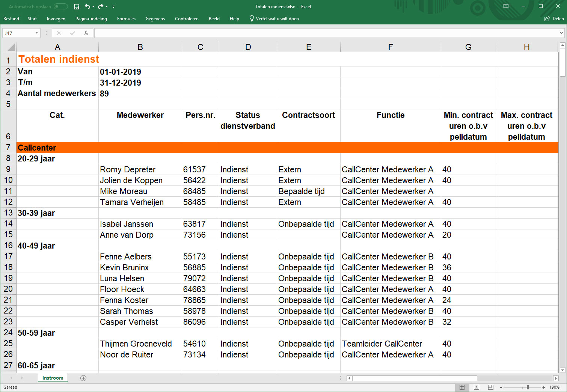This screenshot has height=392, width=567.
Task: Select the Teamleider CallCenter cell
Action: (391, 344)
